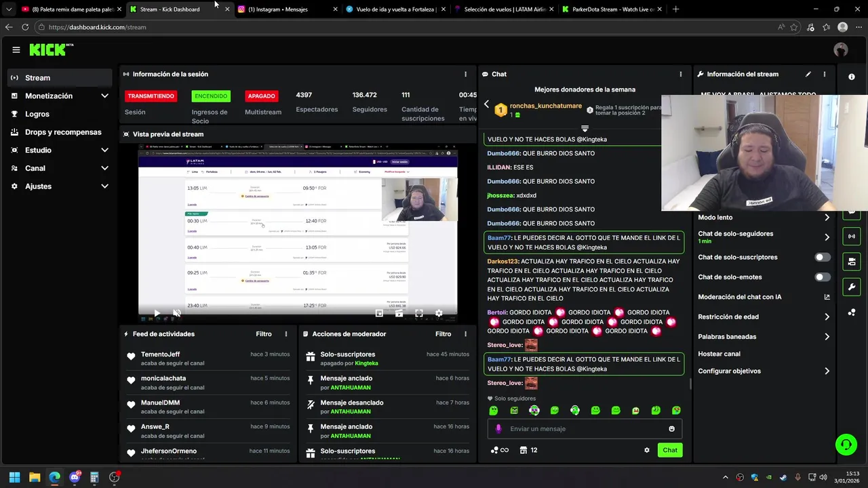Click the camera icon in right sidebar
868x488 pixels.
click(x=852, y=262)
